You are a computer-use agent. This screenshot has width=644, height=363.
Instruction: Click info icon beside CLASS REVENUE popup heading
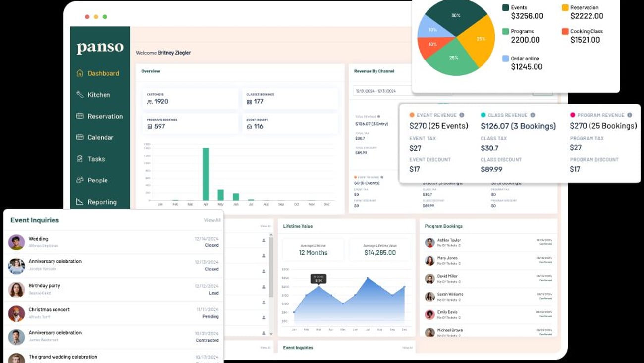point(533,115)
